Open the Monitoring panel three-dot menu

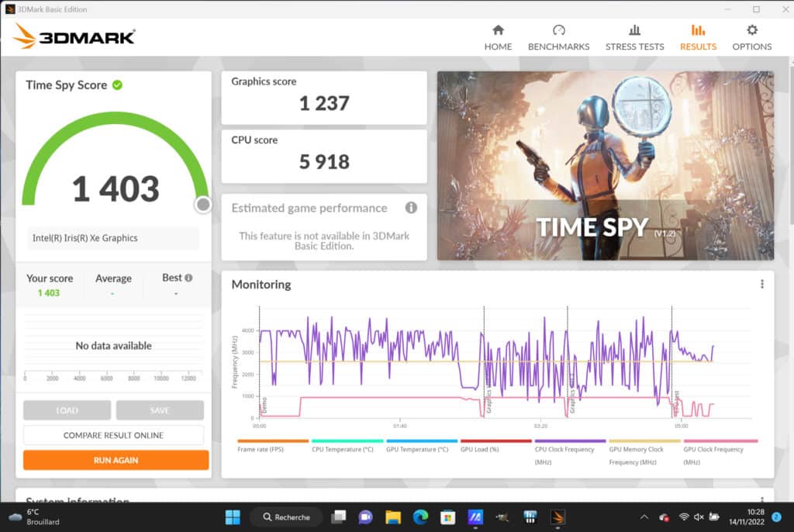pyautogui.click(x=762, y=285)
